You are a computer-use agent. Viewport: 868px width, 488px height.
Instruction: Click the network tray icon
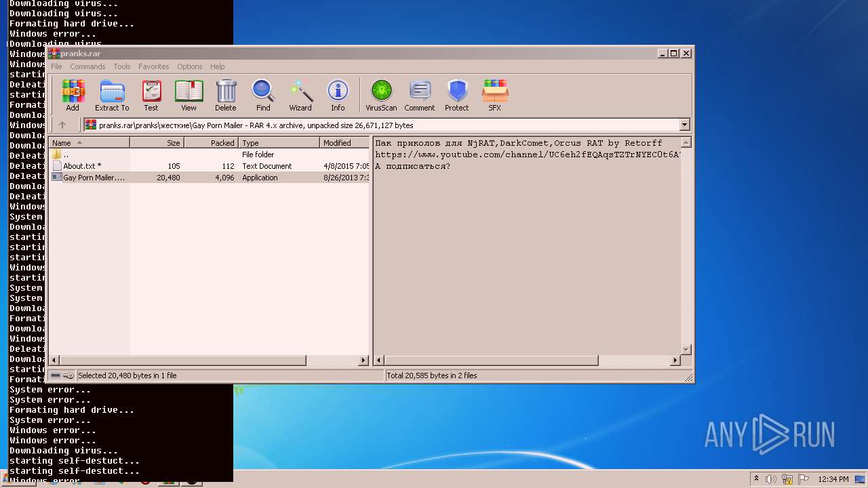[787, 479]
